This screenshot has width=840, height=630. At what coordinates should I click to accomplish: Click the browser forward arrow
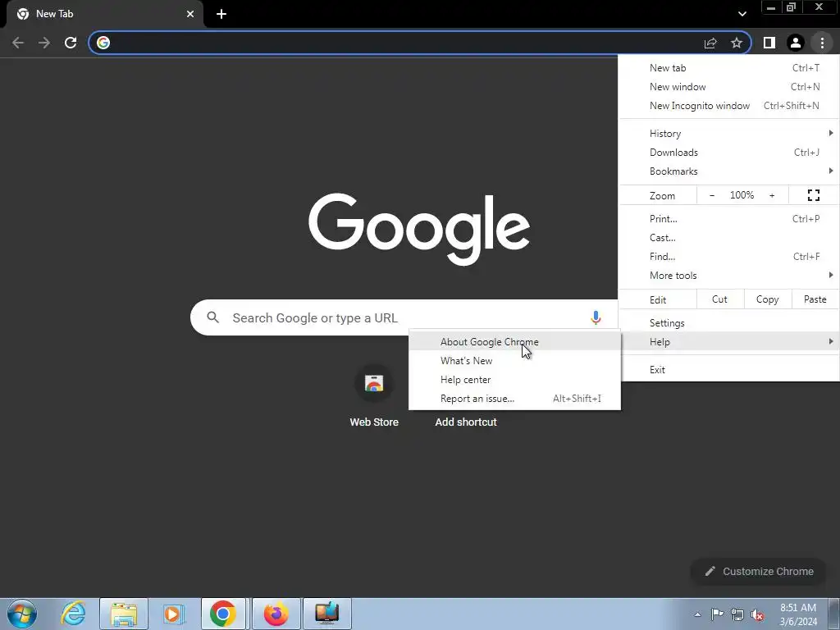44,43
